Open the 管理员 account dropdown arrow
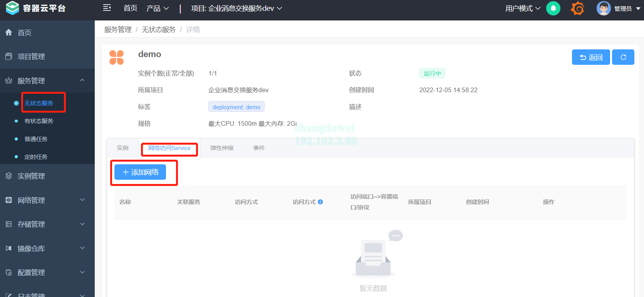Viewport: 644px width, 297px height. 638,8
